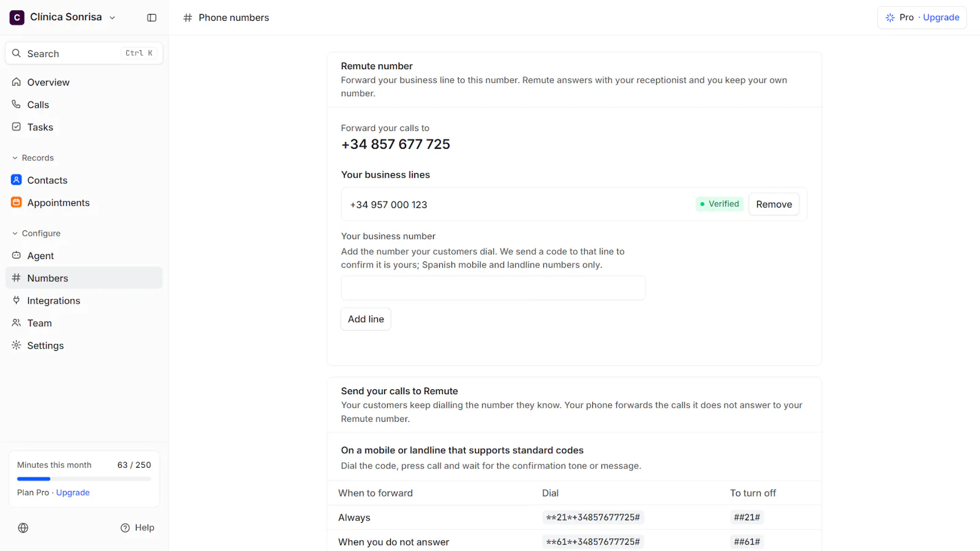Open Help in the sidebar footer
Screen dimensions: 980x551
point(137,528)
